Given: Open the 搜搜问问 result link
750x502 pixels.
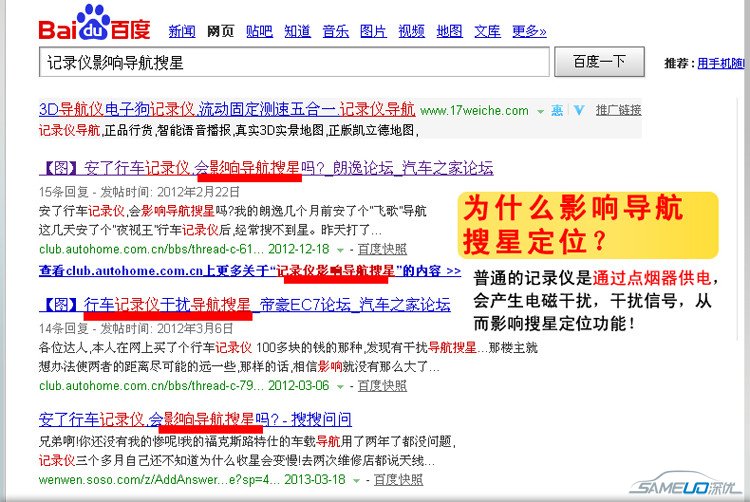Looking at the screenshot, I should [195, 419].
